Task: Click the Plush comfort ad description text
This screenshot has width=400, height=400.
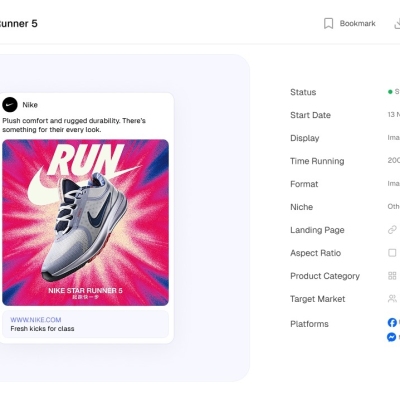Action: 74,125
